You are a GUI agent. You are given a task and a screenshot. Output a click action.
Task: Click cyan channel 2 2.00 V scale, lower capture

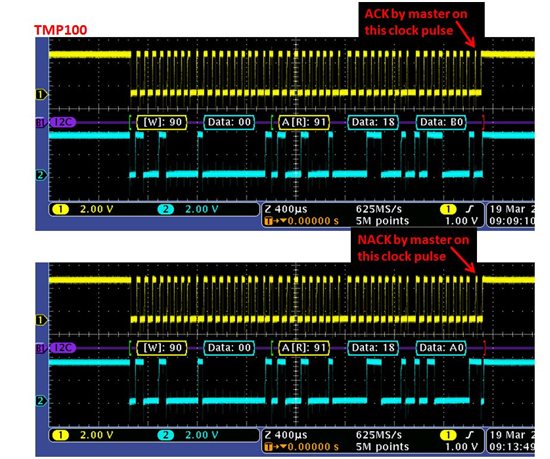[x=202, y=435]
